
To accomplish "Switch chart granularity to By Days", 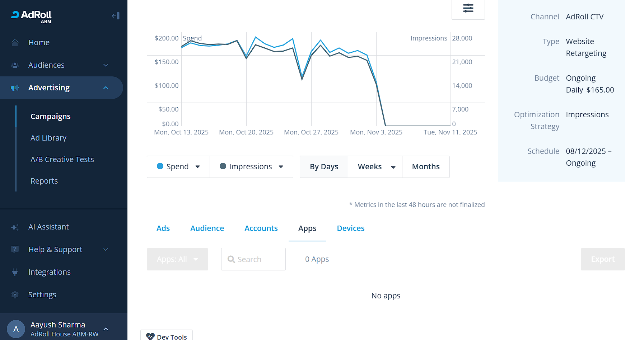I will pos(324,167).
